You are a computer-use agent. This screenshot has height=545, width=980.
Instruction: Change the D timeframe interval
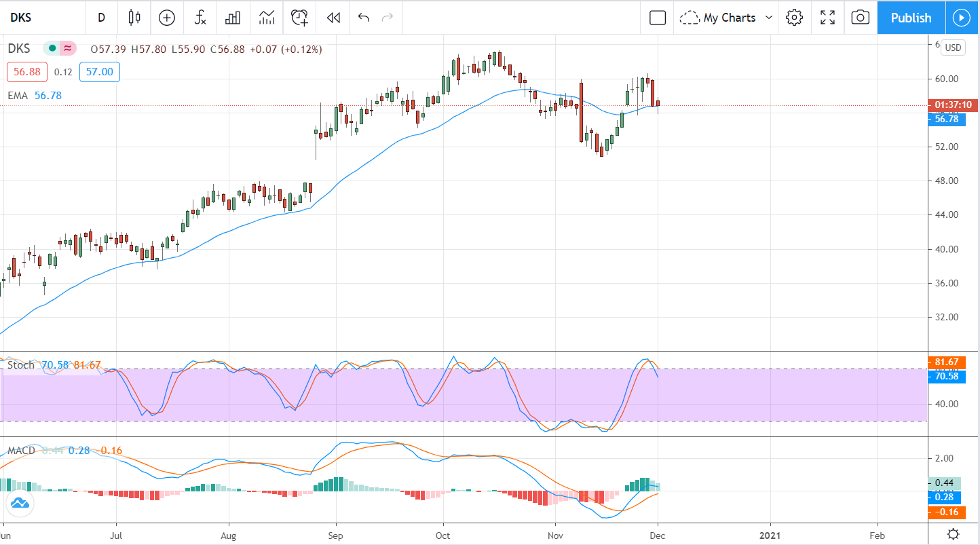tap(101, 18)
